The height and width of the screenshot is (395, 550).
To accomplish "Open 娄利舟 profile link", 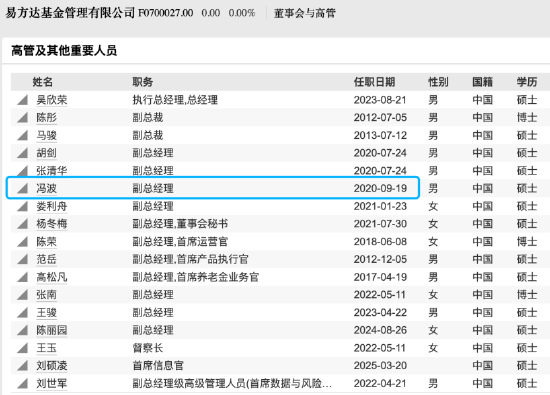I will pos(52,206).
